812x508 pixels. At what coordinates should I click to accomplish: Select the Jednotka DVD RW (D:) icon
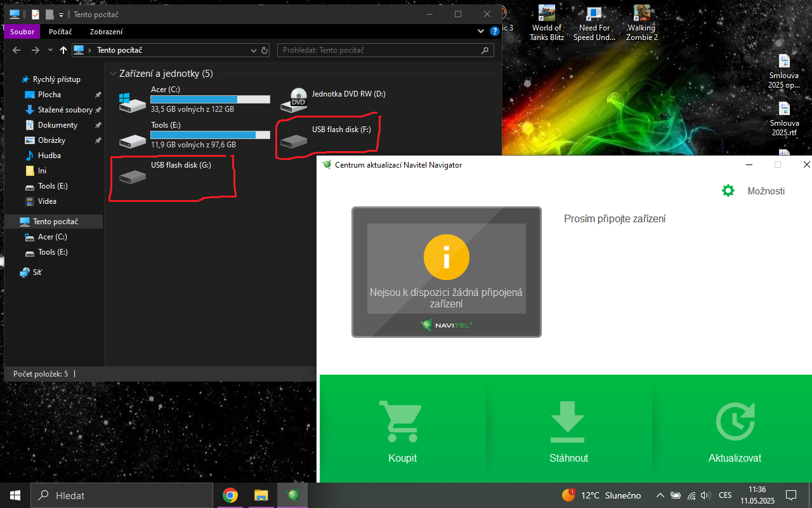point(293,100)
